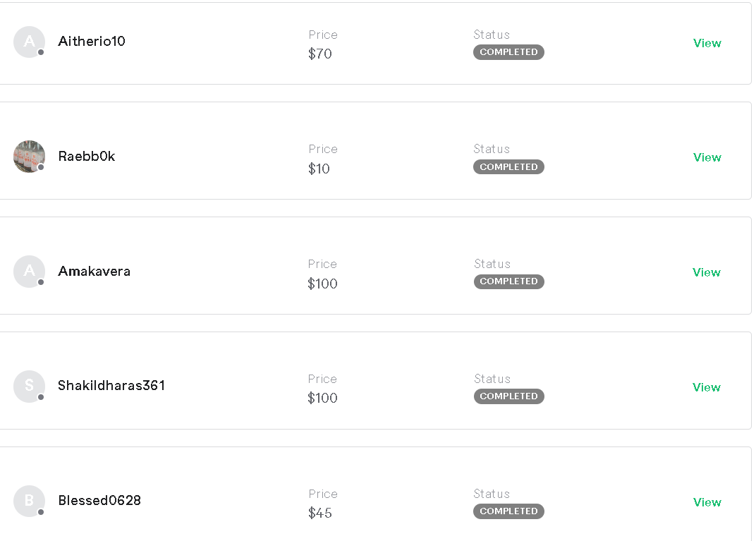Click Completed status badge for Raebb0k

[x=508, y=167]
